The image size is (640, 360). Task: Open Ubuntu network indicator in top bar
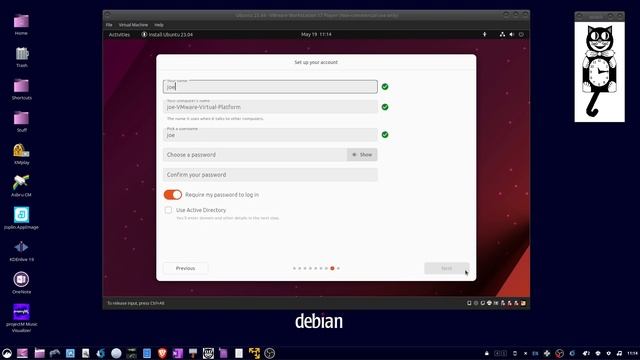pos(502,35)
